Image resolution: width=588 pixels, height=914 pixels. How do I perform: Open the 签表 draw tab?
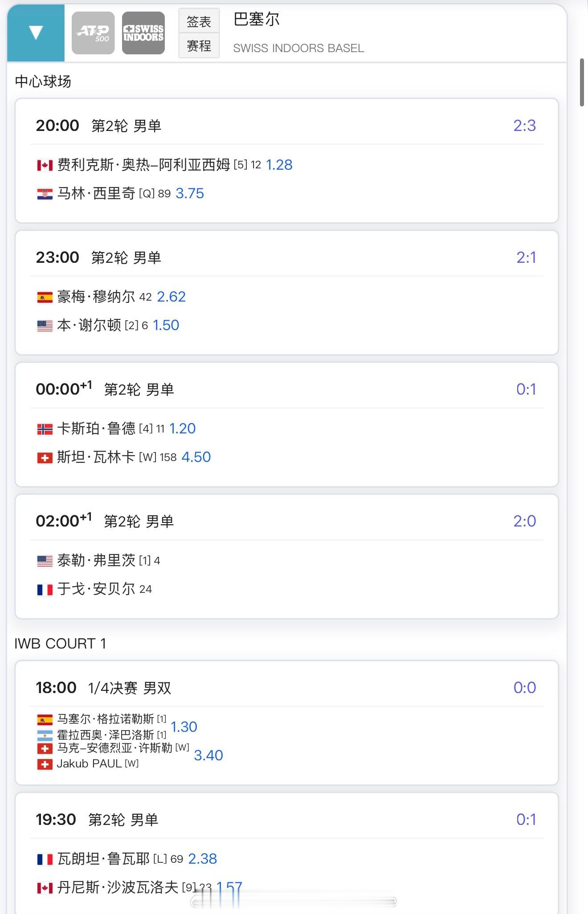point(199,21)
